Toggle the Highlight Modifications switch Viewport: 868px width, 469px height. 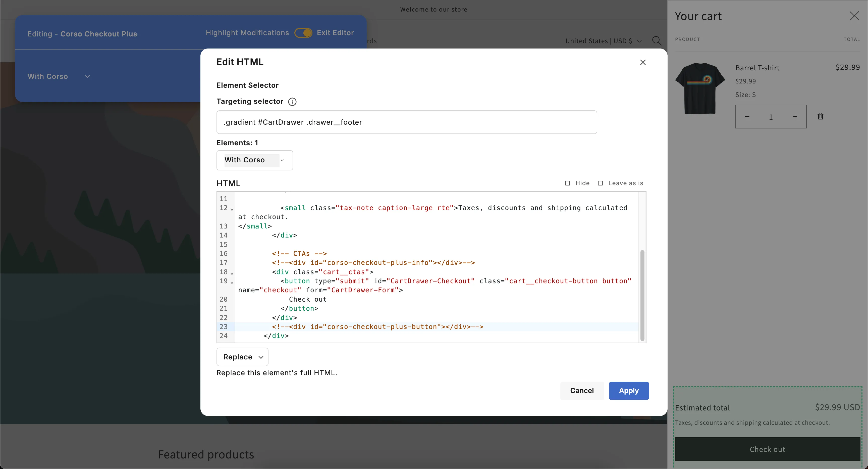(x=303, y=33)
